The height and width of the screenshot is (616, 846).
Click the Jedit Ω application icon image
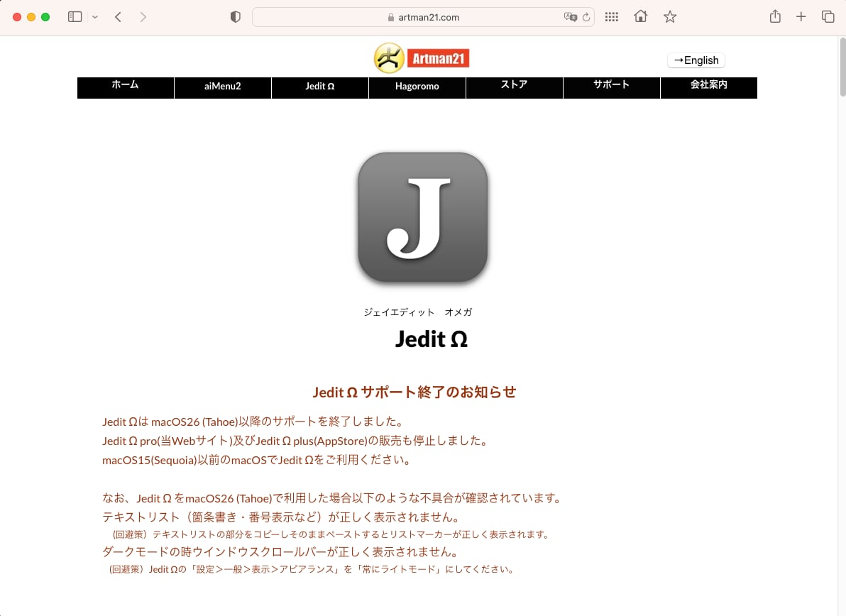422,216
